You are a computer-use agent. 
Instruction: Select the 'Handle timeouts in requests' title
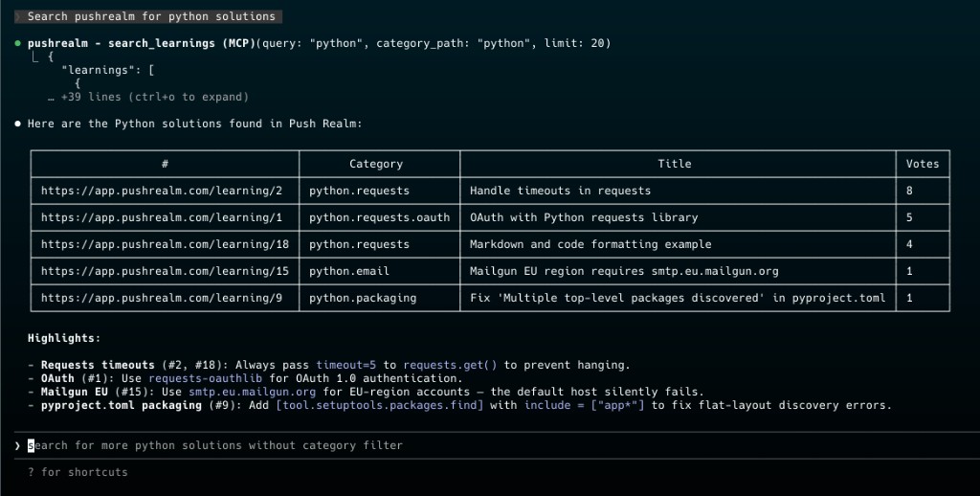coord(560,191)
